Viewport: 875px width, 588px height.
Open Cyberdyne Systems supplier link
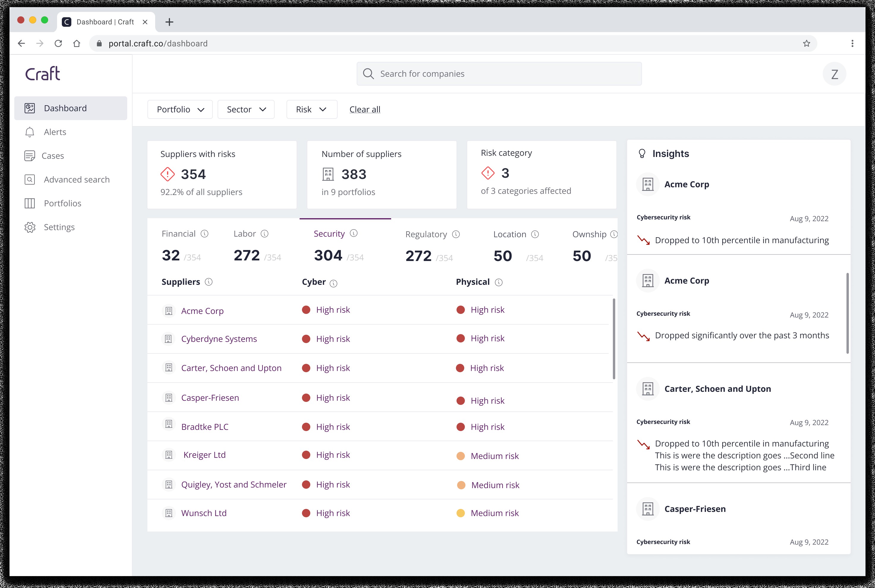(219, 339)
